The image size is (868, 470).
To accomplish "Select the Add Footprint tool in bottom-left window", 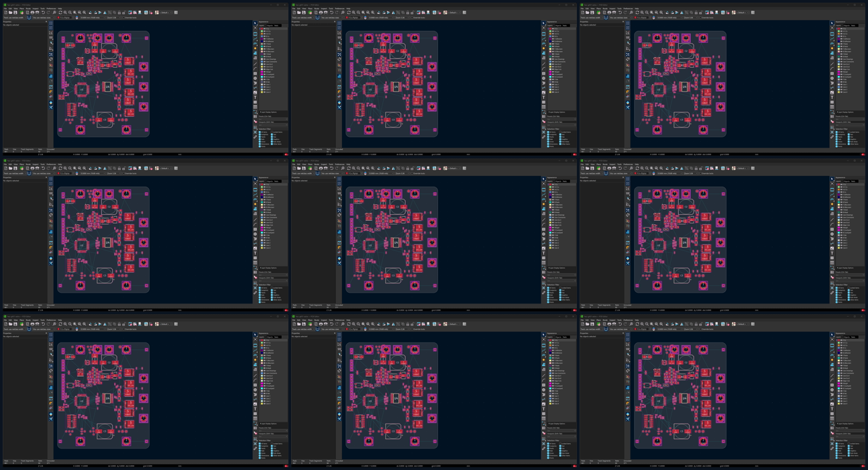I will (x=255, y=345).
